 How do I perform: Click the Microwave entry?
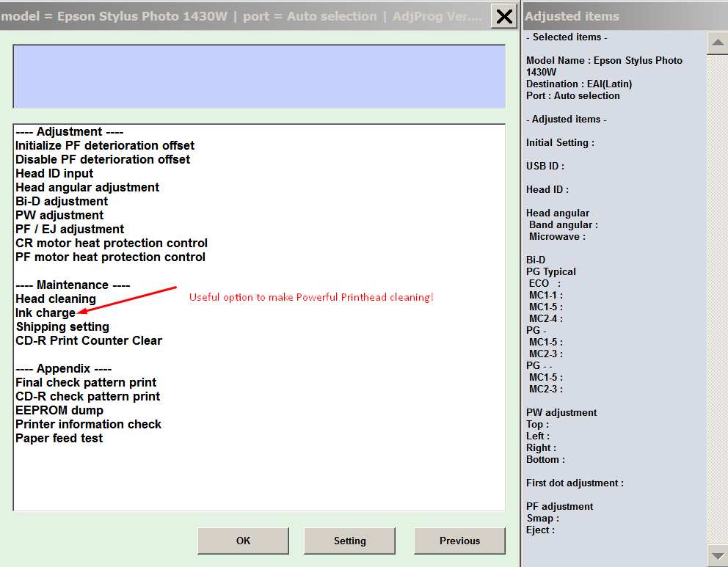tap(557, 237)
